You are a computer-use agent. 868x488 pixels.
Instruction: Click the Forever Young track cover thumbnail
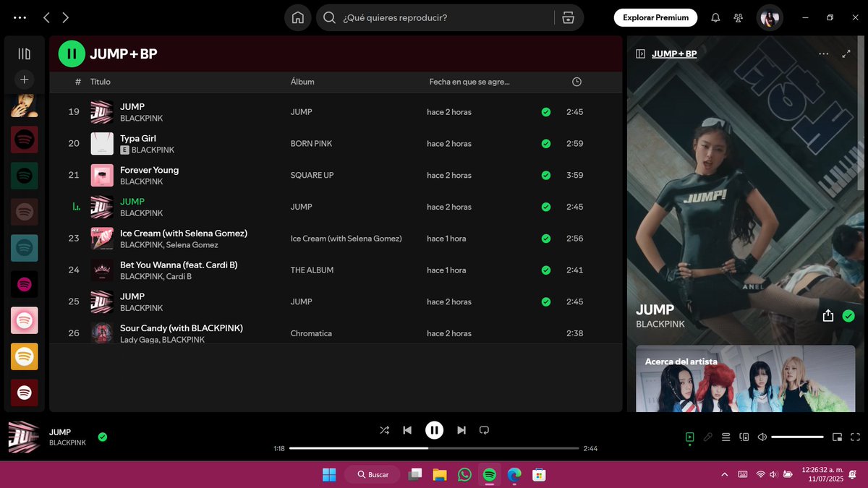[102, 175]
